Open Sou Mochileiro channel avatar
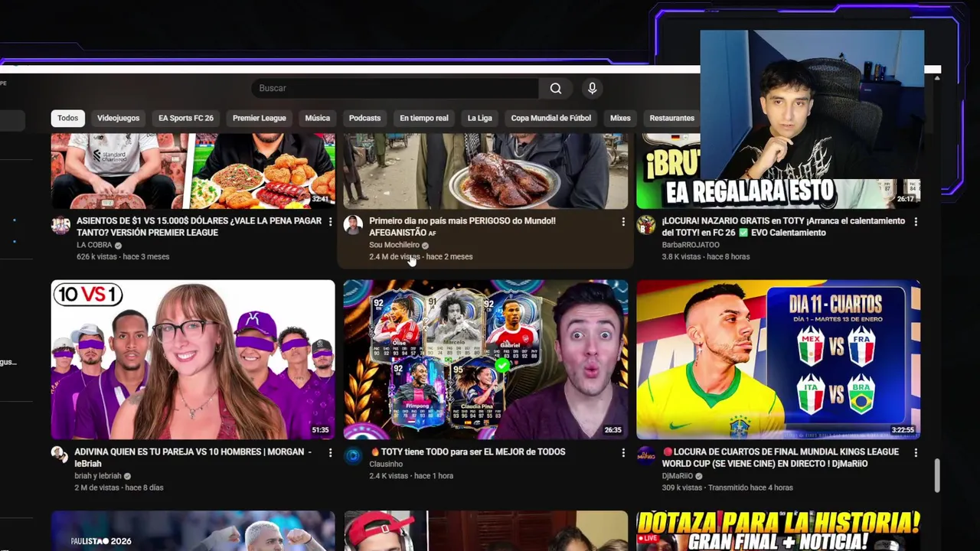980x551 pixels. pos(353,224)
